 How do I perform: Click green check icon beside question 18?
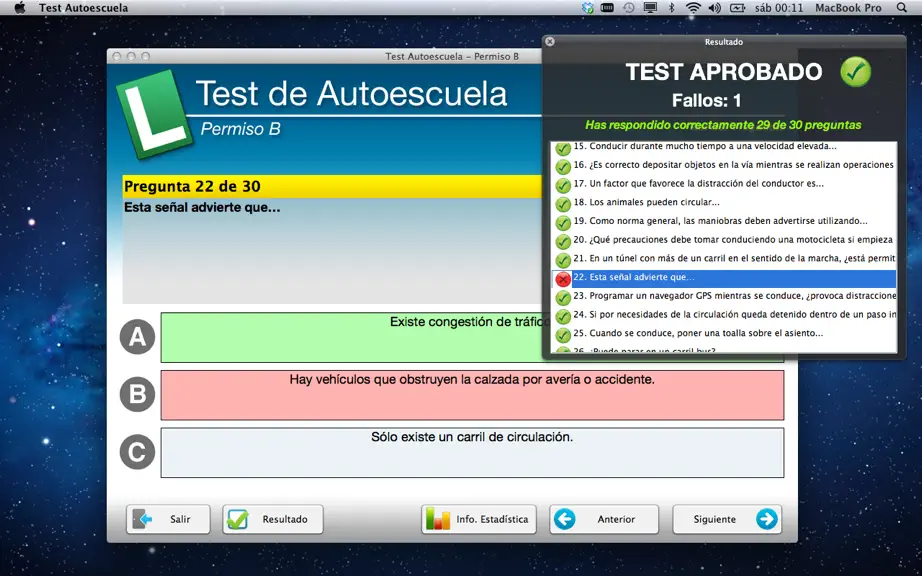[x=563, y=204]
